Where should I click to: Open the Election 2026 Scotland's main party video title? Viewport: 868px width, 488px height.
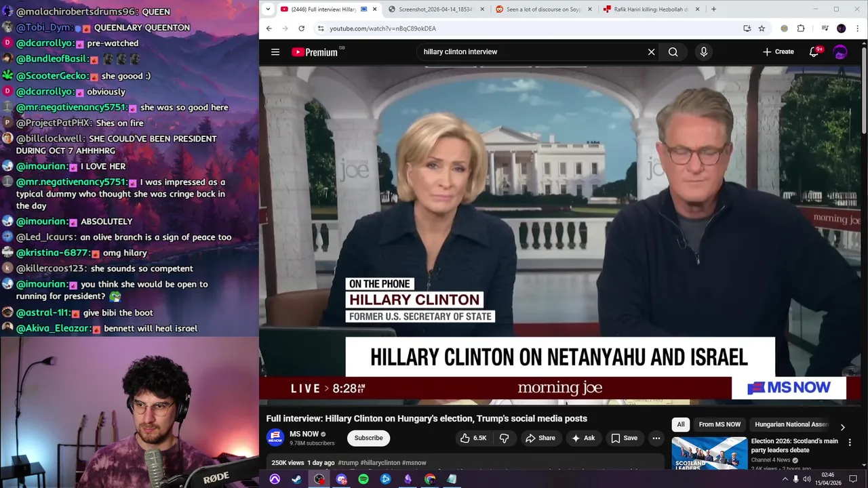794,445
